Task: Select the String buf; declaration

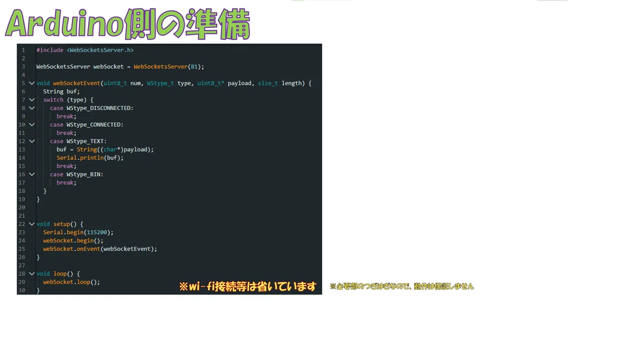Action: coord(61,91)
